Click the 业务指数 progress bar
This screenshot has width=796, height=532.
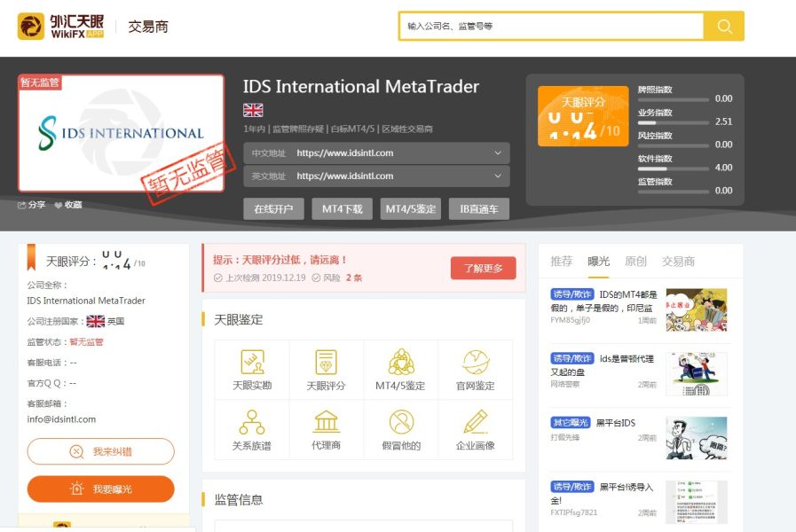tap(674, 122)
